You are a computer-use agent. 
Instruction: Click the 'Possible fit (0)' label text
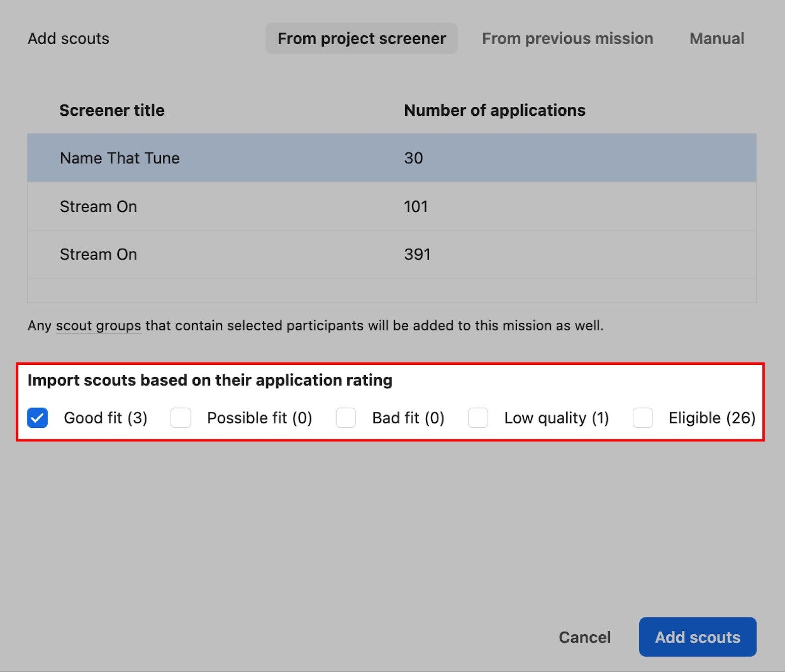pyautogui.click(x=260, y=418)
